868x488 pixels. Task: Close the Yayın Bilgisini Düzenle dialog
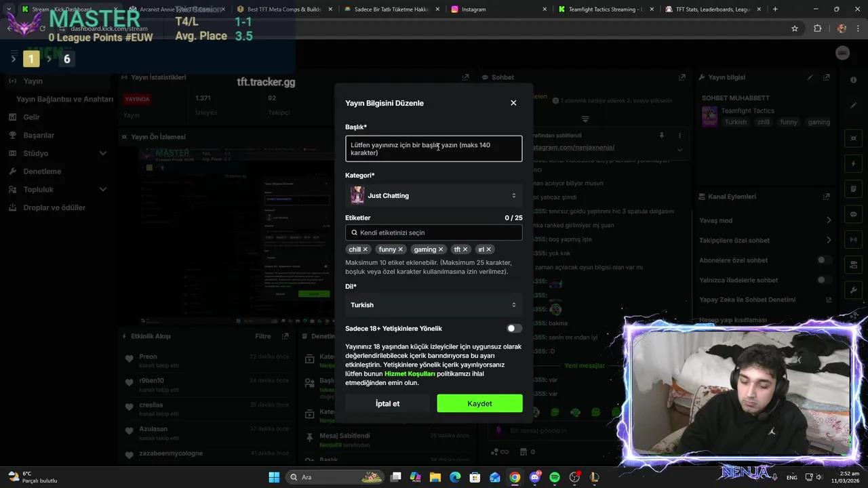coord(513,103)
